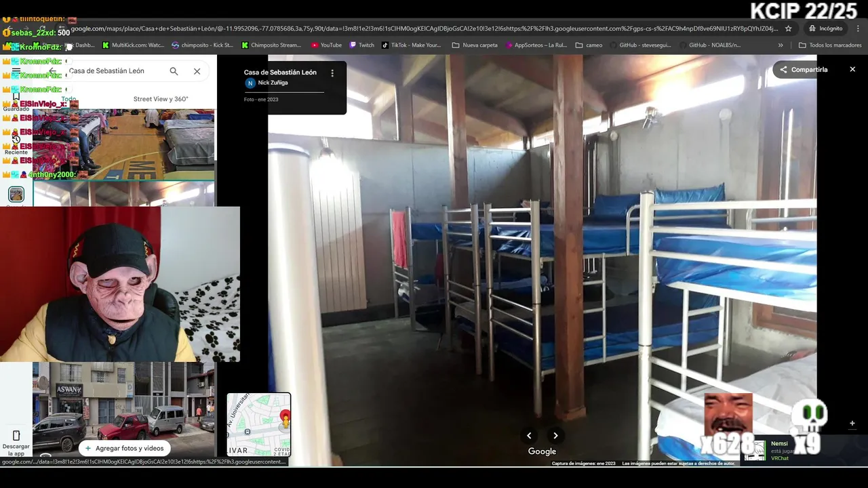
Task: Go to previous photo arrow
Action: coord(529,436)
